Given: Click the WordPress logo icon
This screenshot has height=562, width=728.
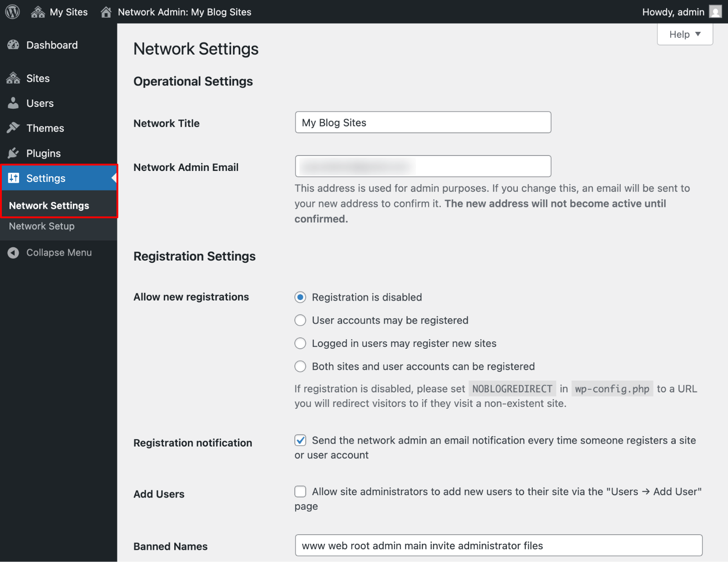Looking at the screenshot, I should [12, 12].
